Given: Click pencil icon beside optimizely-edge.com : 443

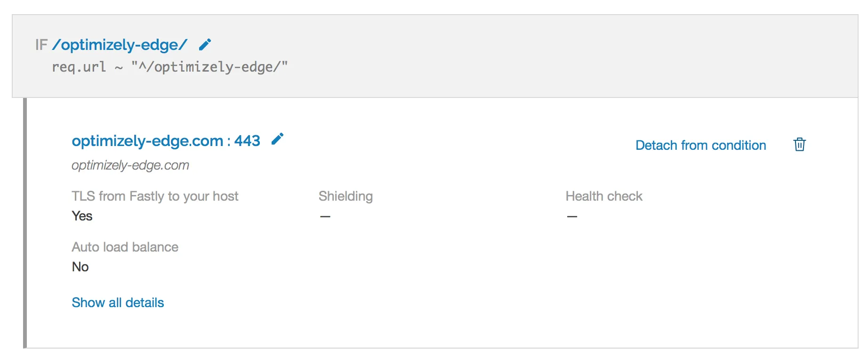Looking at the screenshot, I should (278, 139).
